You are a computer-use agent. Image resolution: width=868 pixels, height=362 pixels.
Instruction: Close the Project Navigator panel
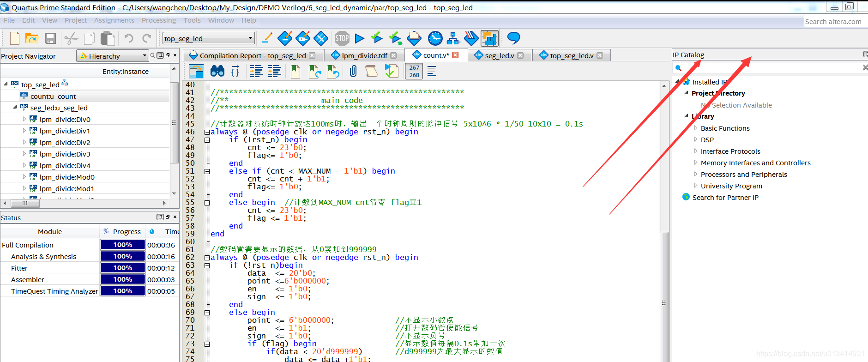(175, 55)
